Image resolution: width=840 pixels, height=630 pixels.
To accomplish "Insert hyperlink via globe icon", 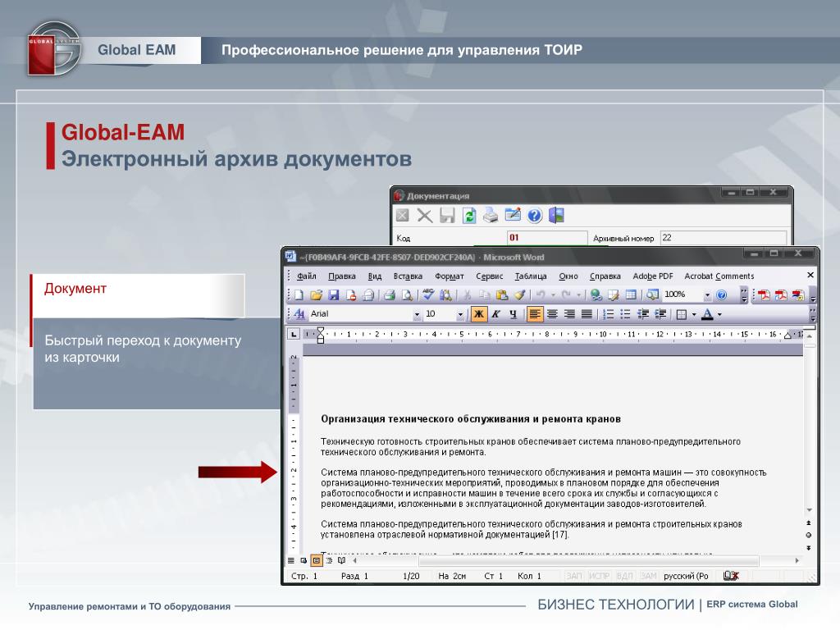I will click(596, 294).
